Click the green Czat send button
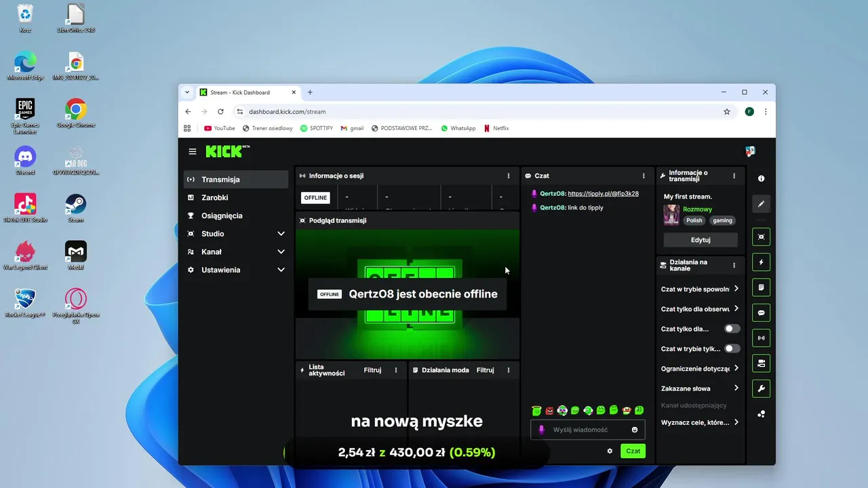Viewport: 868px width, 488px height. tap(633, 451)
